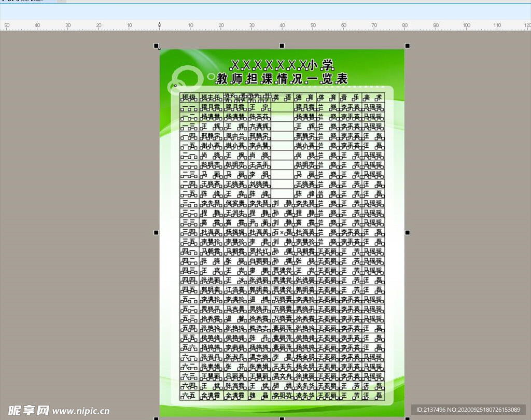This screenshot has width=531, height=420.
Task: Click the middle-right selection handle
Action: pyautogui.click(x=408, y=233)
